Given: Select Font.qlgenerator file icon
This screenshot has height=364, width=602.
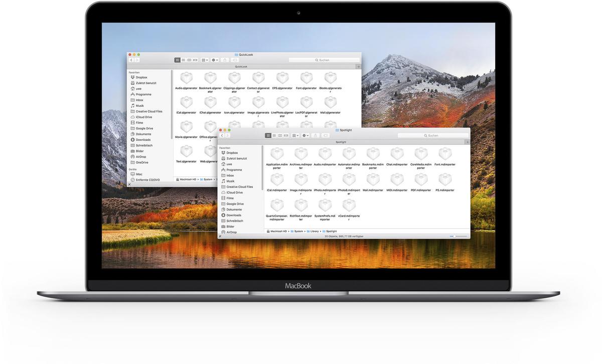Looking at the screenshot, I should [x=307, y=78].
